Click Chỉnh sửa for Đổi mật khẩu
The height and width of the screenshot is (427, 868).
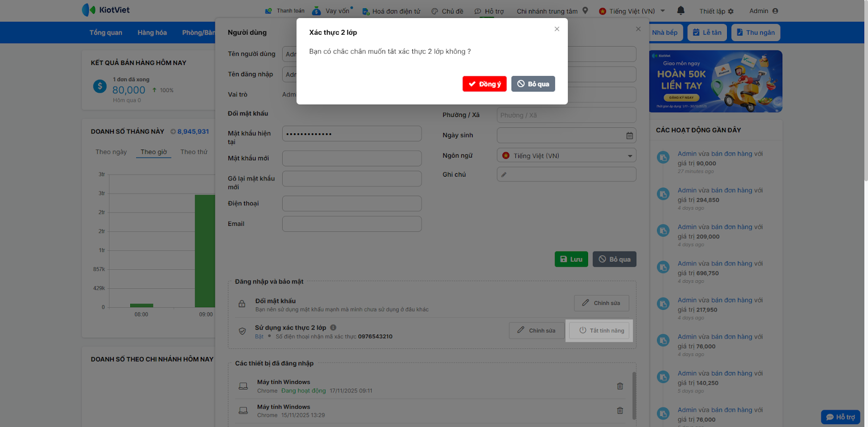point(601,303)
